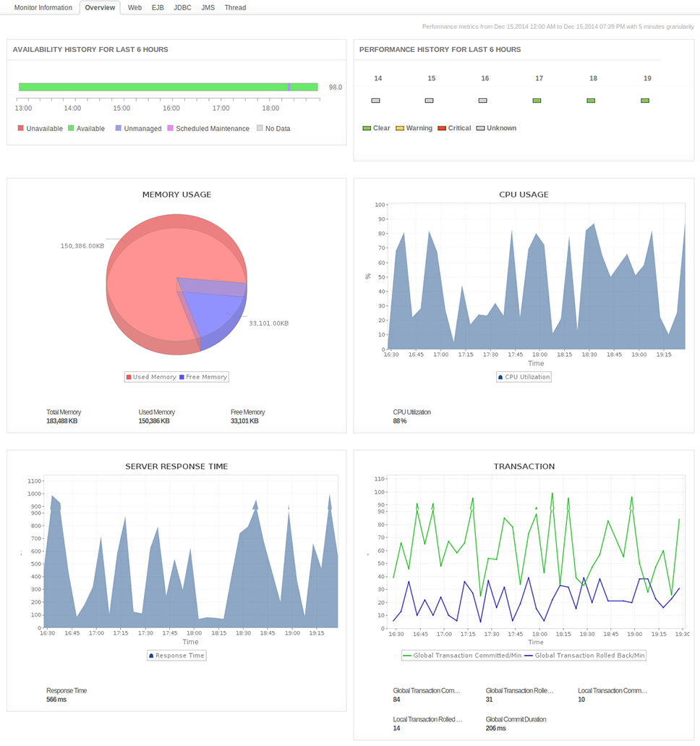Click green status icon for hour 17
This screenshot has height=746, width=700.
(537, 101)
